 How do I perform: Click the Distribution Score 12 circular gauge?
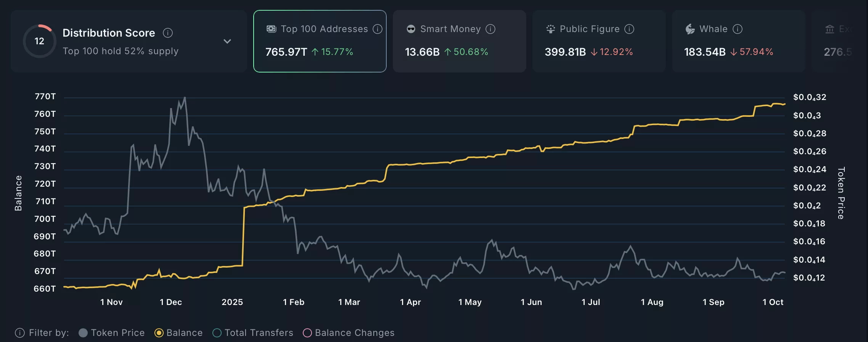click(x=39, y=41)
